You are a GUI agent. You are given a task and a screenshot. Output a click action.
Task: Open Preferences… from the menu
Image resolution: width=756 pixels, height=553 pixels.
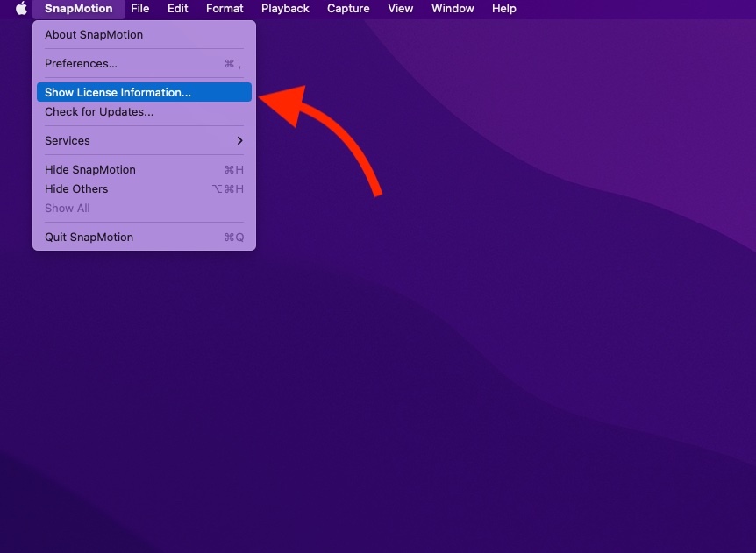(x=144, y=64)
